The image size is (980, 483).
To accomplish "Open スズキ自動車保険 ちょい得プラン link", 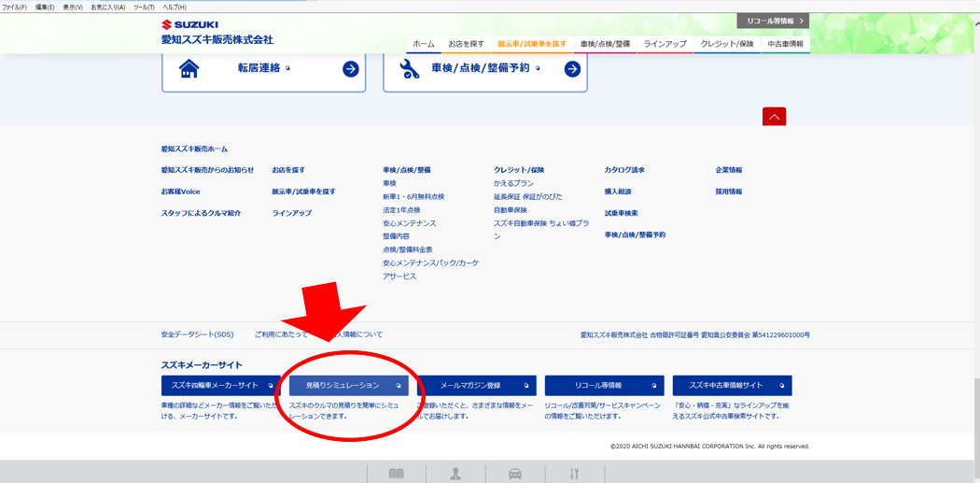I will click(541, 230).
